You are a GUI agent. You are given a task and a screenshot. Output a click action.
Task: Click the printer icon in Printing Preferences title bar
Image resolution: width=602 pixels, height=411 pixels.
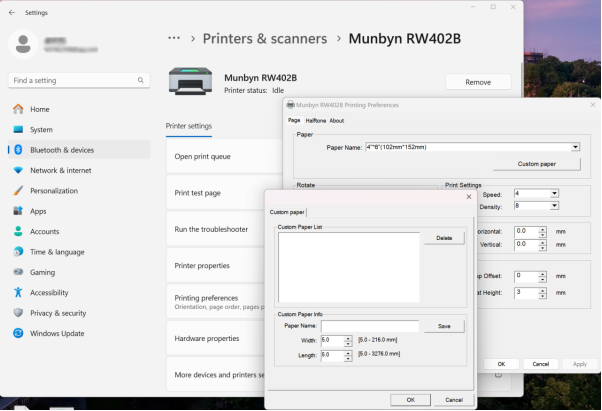tap(291, 105)
